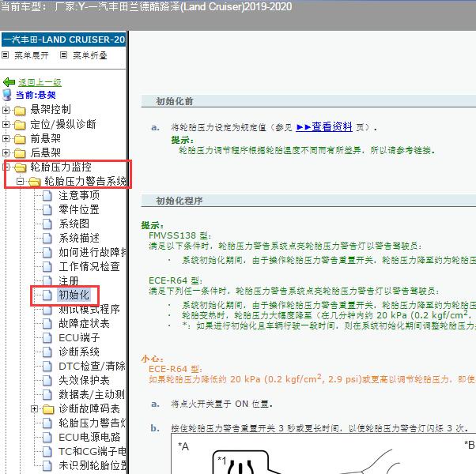Screen dimensions: 476x474
Task: Open the 未识别轮胎位置 tree item
Action: (x=93, y=466)
